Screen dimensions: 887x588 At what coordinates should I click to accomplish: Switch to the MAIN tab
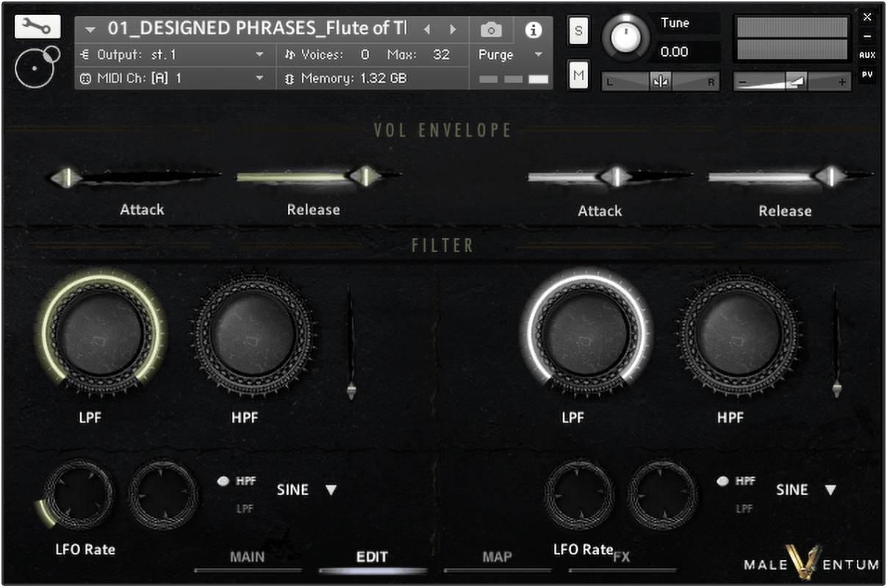247,557
